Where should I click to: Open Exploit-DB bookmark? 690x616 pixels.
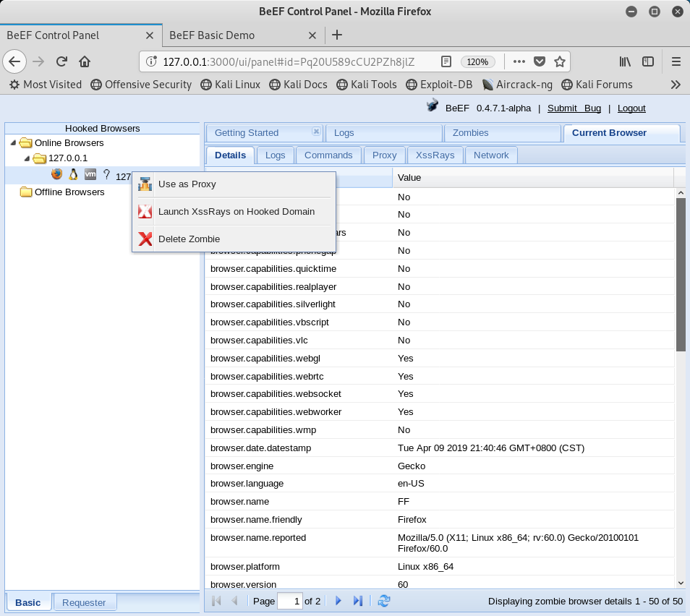439,85
